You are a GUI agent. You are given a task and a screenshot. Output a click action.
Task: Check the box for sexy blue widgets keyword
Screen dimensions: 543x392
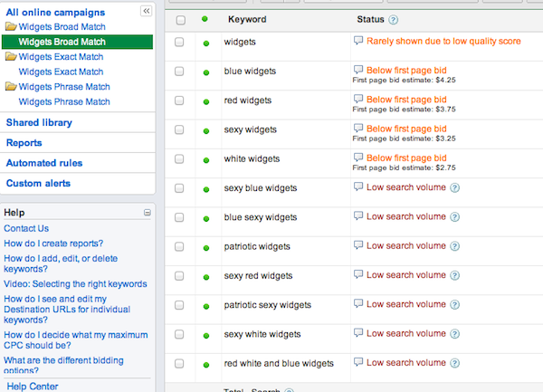click(179, 188)
